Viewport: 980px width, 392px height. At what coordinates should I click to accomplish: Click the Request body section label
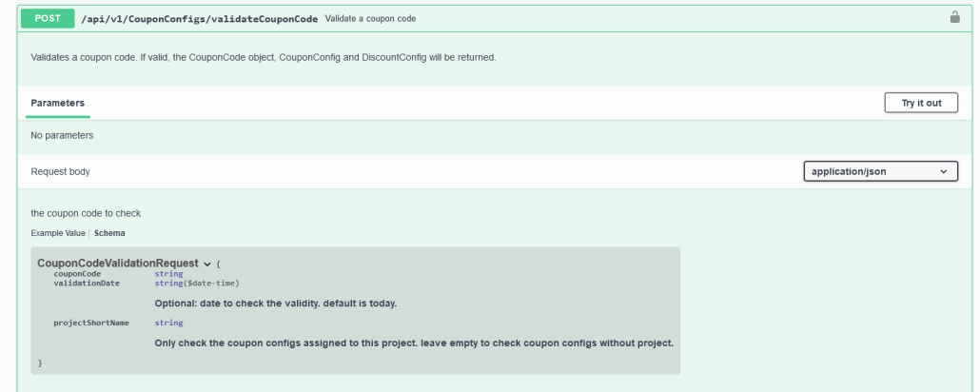[x=60, y=171]
